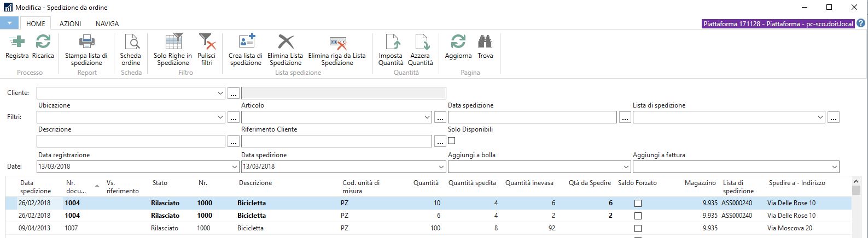Click into the Descrizione filter field
868x238 pixels.
click(131, 141)
